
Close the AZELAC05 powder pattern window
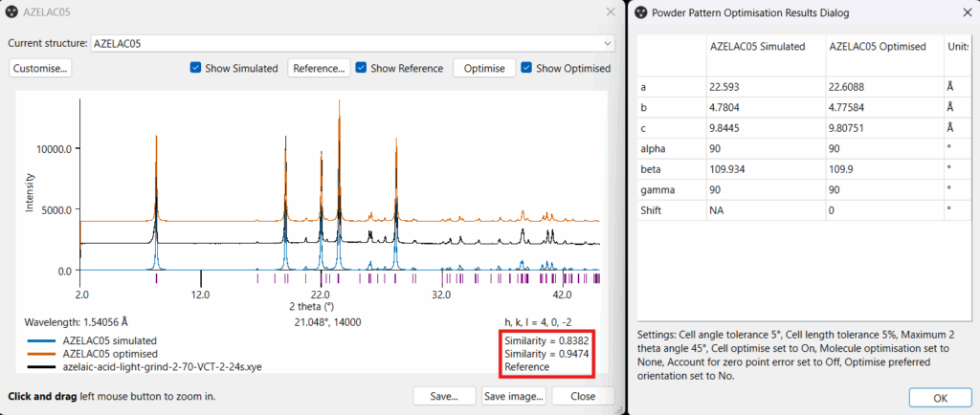point(611,12)
